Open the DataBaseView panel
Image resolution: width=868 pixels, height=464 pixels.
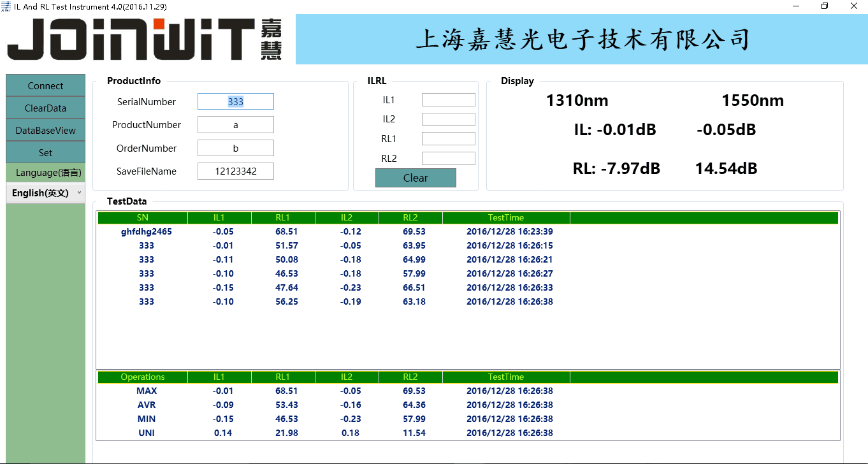(45, 131)
